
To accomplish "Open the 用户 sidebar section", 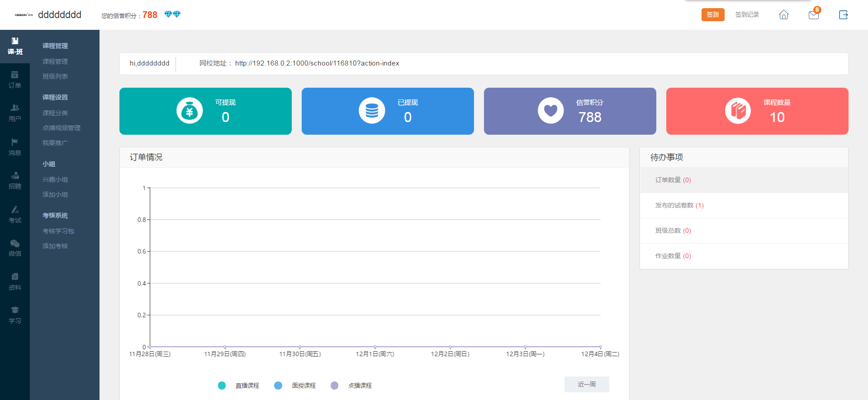I will [15, 113].
